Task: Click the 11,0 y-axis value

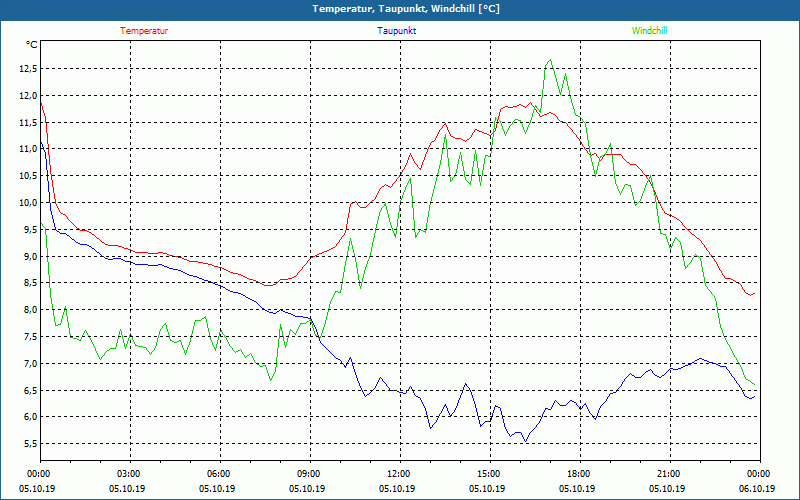Action: tap(29, 149)
